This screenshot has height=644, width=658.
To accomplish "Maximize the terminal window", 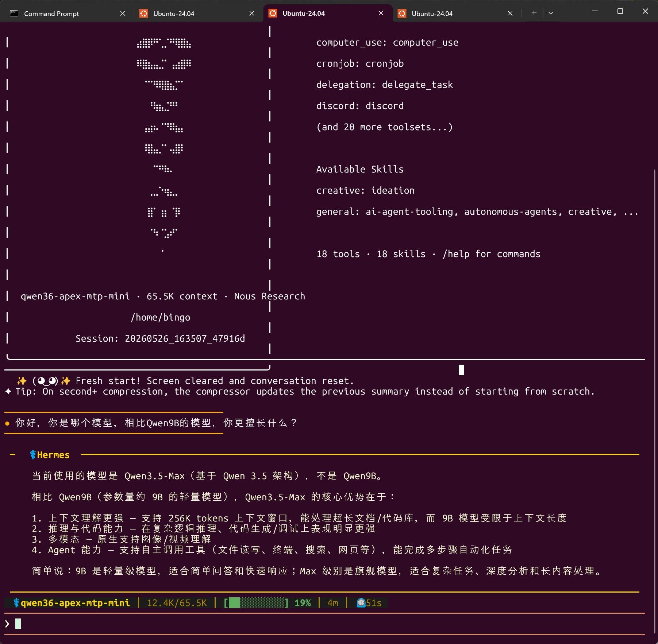I will click(x=620, y=11).
